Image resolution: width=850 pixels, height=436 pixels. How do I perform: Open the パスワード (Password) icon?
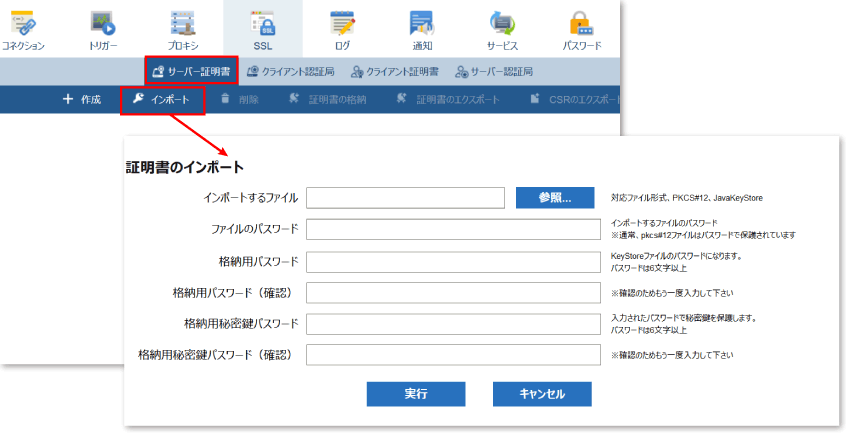[x=582, y=30]
